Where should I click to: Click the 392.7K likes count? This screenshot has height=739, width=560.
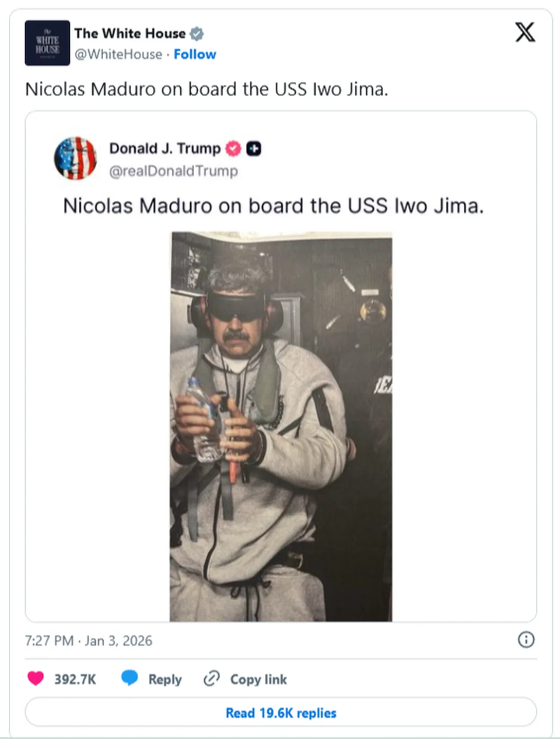pyautogui.click(x=75, y=679)
